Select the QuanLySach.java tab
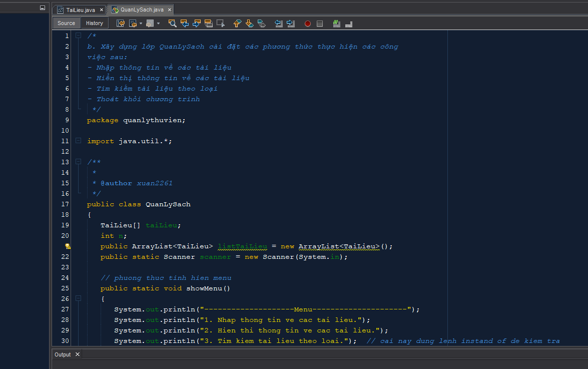Screen dimensions: 588x369 [142, 10]
